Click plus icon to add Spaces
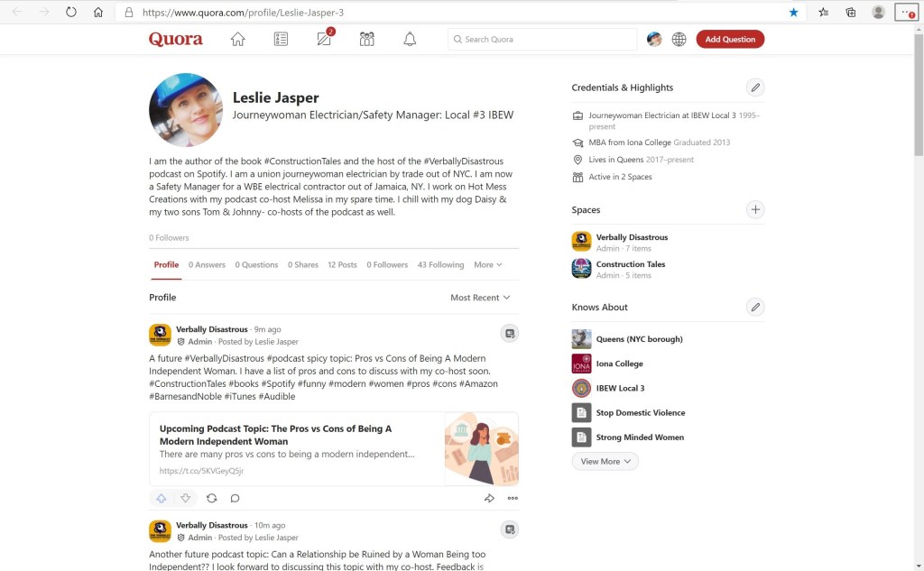Screen dimensions: 924x571 click(755, 210)
